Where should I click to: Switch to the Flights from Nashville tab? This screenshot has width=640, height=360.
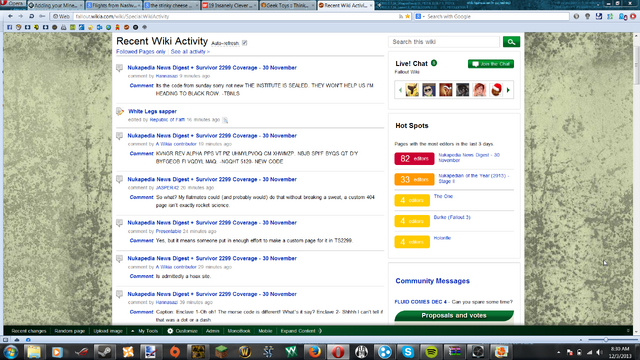pos(113,5)
